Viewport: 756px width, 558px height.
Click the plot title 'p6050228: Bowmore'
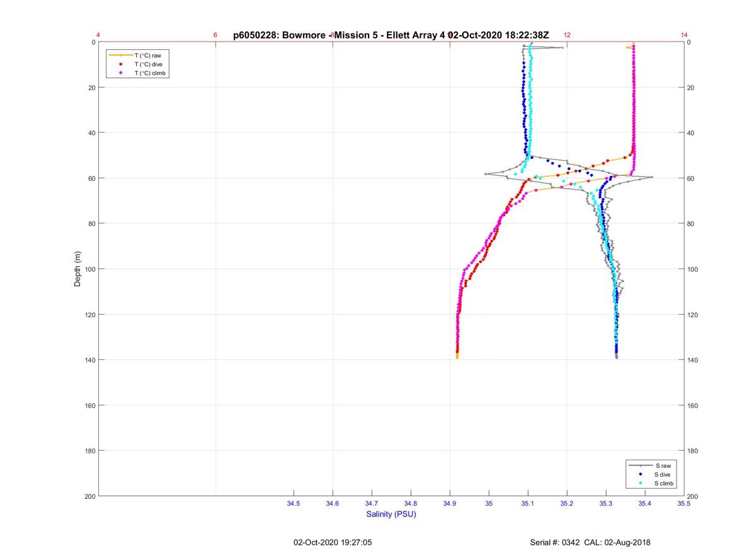click(x=280, y=35)
